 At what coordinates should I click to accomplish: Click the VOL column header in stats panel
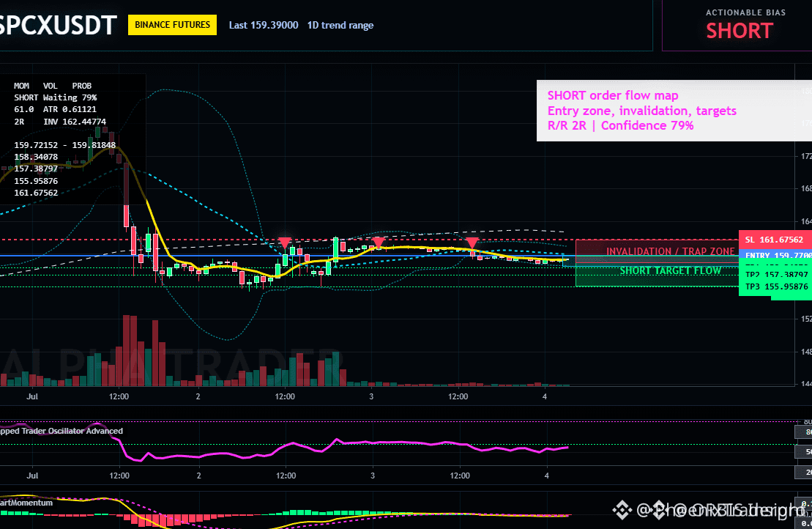pyautogui.click(x=51, y=86)
